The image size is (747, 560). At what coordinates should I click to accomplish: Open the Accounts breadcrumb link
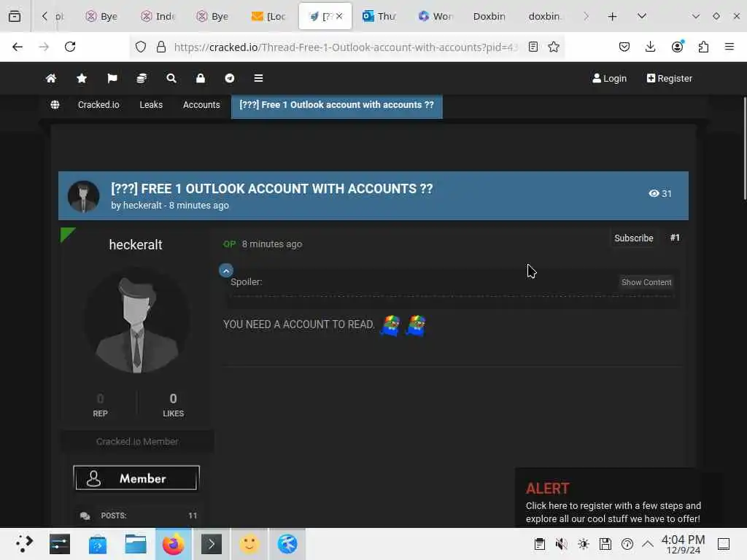(201, 105)
